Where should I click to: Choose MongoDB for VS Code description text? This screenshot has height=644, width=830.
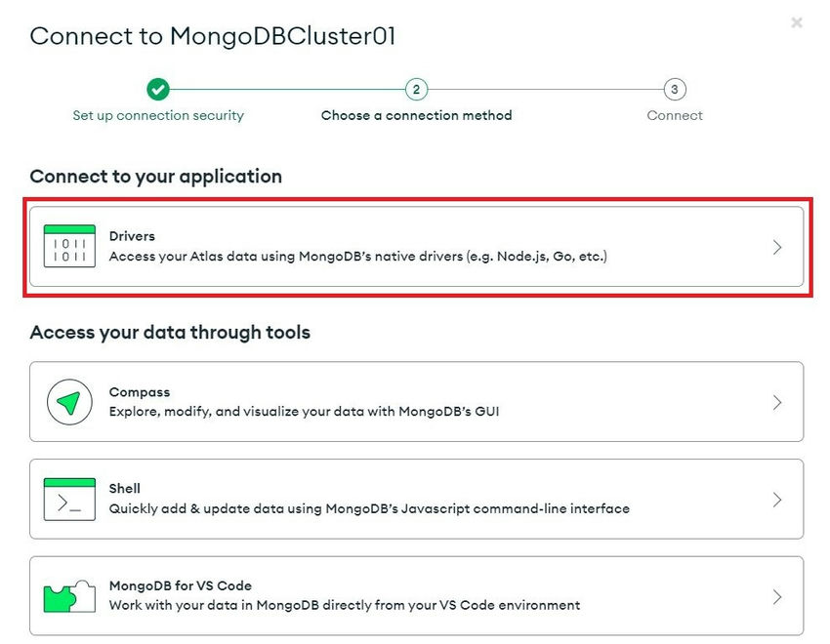click(x=344, y=605)
